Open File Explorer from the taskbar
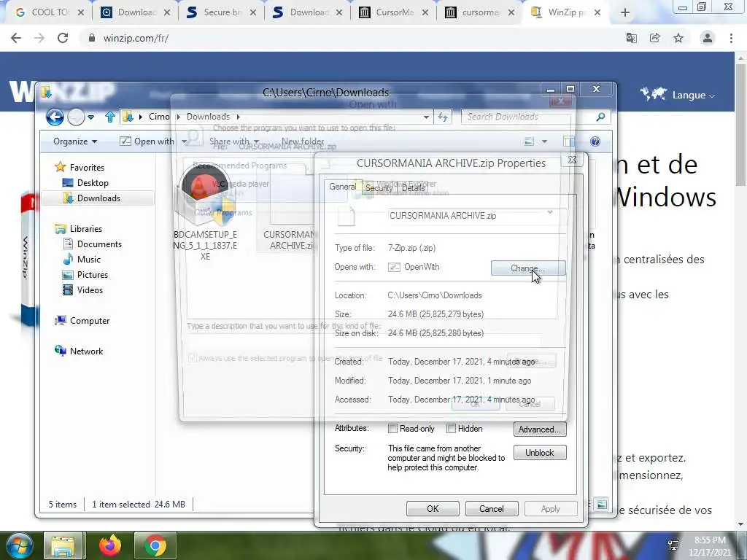This screenshot has height=560, width=747. coord(63,545)
